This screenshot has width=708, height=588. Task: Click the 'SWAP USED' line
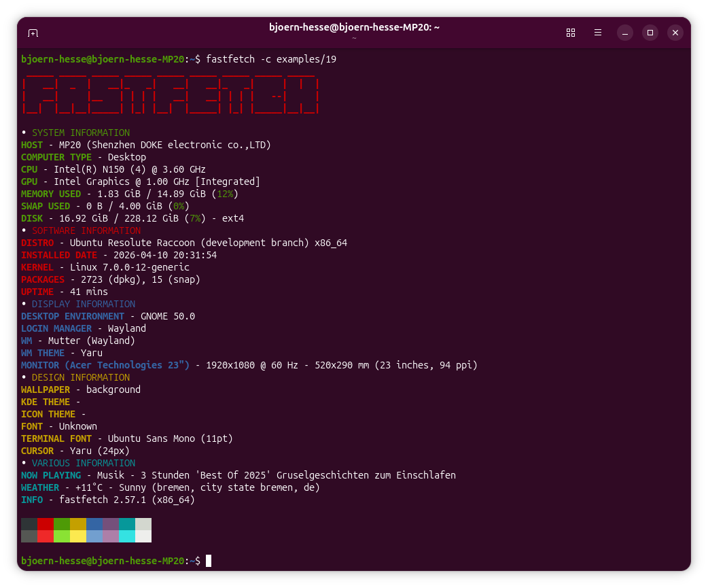click(105, 206)
